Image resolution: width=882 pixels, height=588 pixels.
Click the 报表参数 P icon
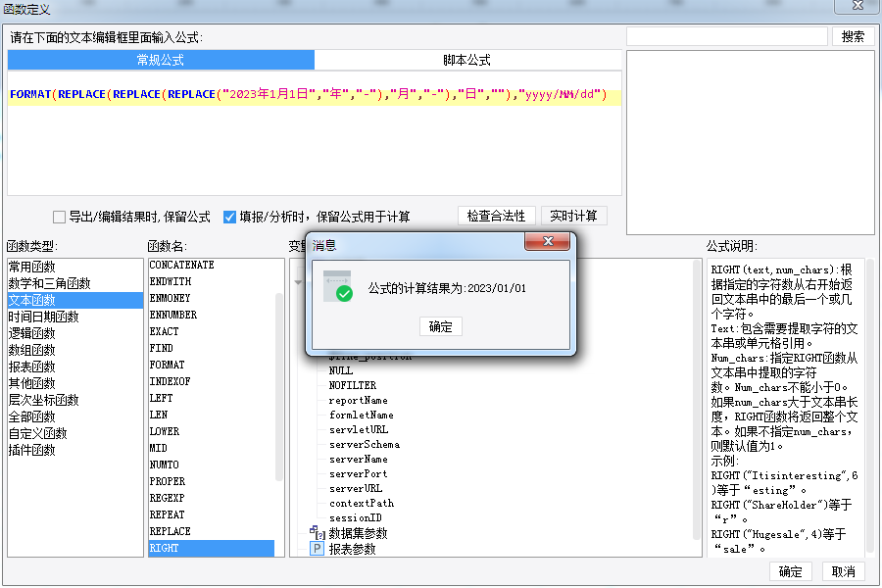point(318,549)
